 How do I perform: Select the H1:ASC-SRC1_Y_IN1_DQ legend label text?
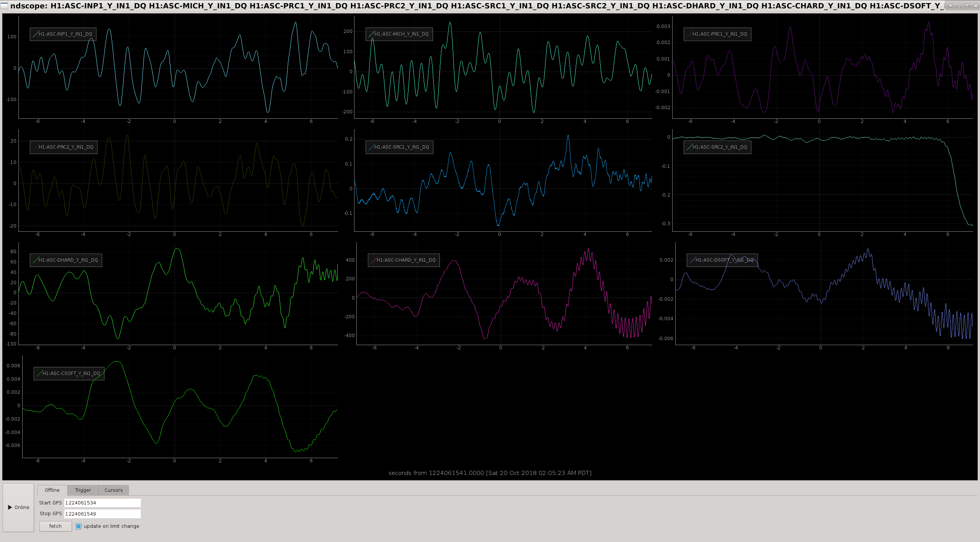pyautogui.click(x=402, y=147)
